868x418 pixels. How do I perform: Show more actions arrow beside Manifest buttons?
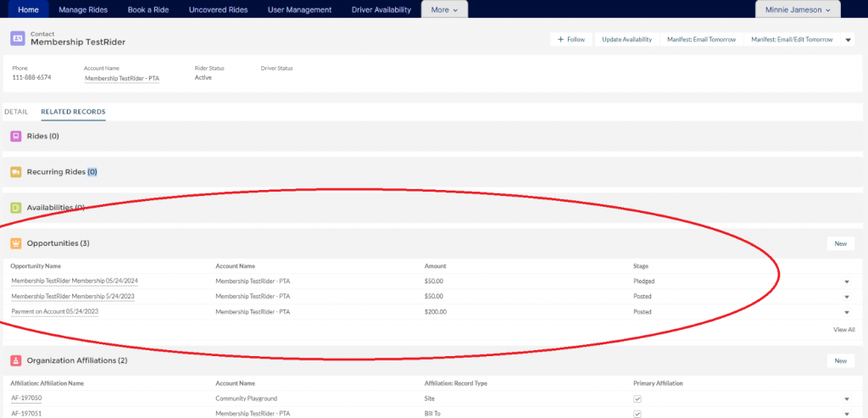(x=849, y=40)
